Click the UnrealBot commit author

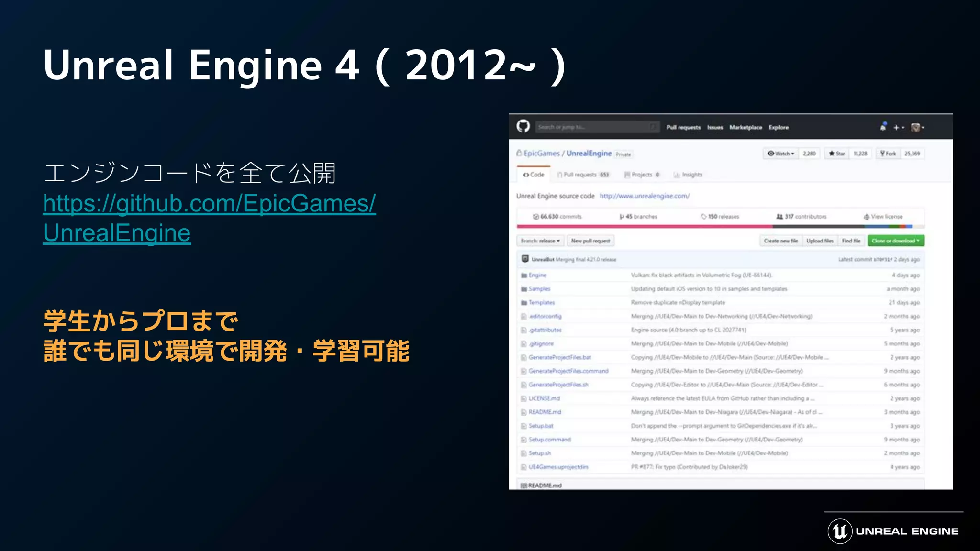[543, 259]
